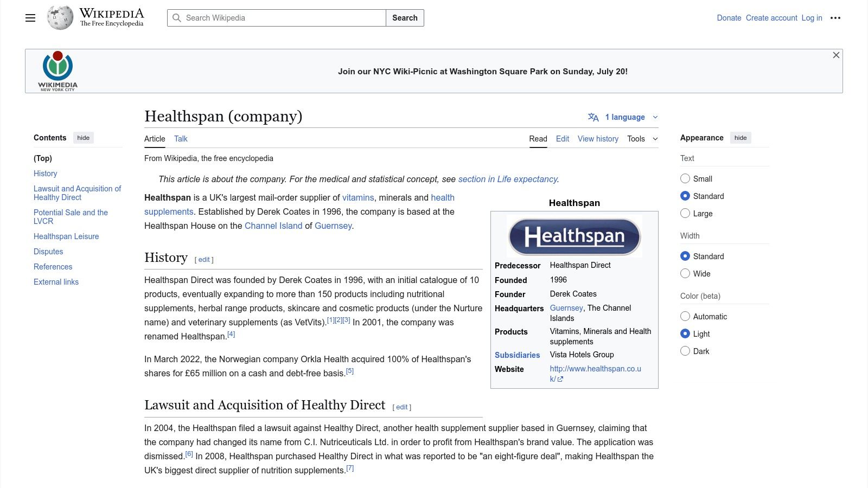Image resolution: width=868 pixels, height=488 pixels.
Task: Choose Automatic color mode
Action: [x=685, y=317]
